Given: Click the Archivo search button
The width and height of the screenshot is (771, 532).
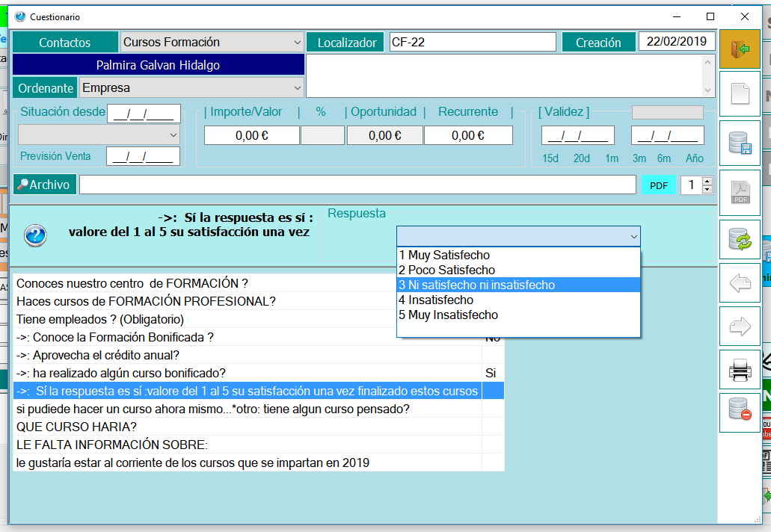Looking at the screenshot, I should (x=45, y=185).
